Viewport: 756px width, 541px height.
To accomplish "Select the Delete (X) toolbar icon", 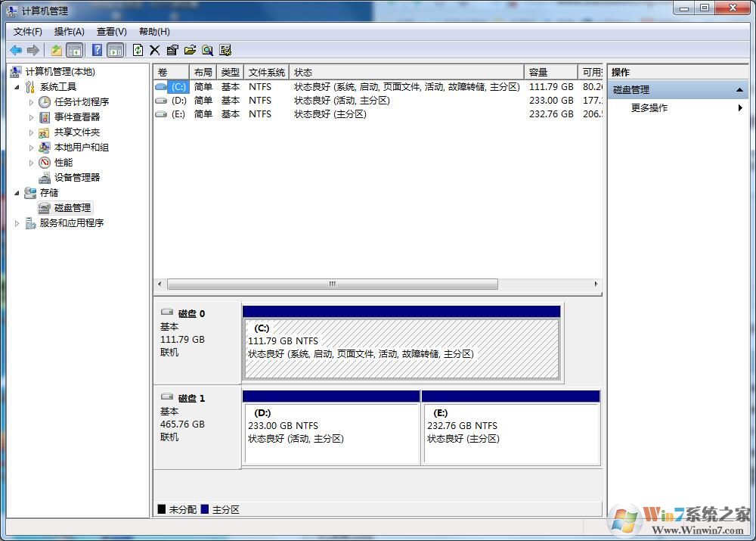I will pos(154,50).
